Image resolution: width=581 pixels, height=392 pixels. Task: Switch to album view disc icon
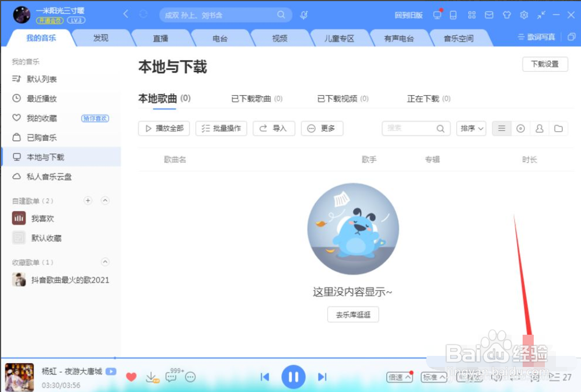tap(520, 128)
